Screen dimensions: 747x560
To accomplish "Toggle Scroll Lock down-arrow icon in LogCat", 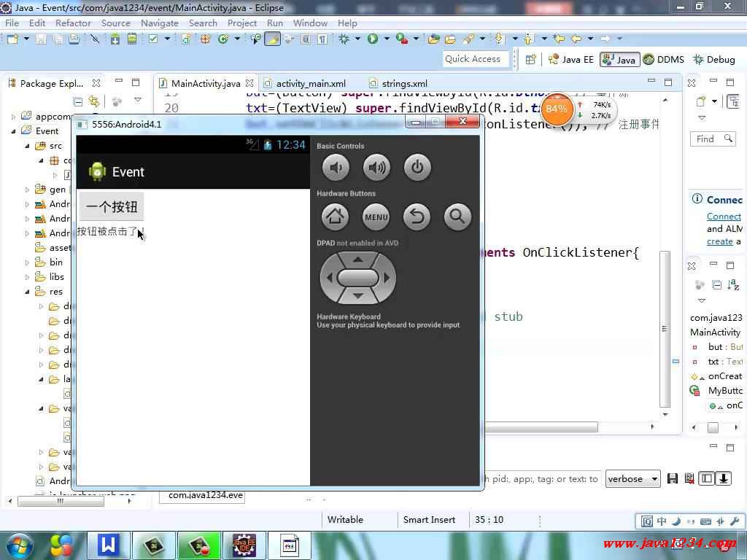I will pos(723,478).
